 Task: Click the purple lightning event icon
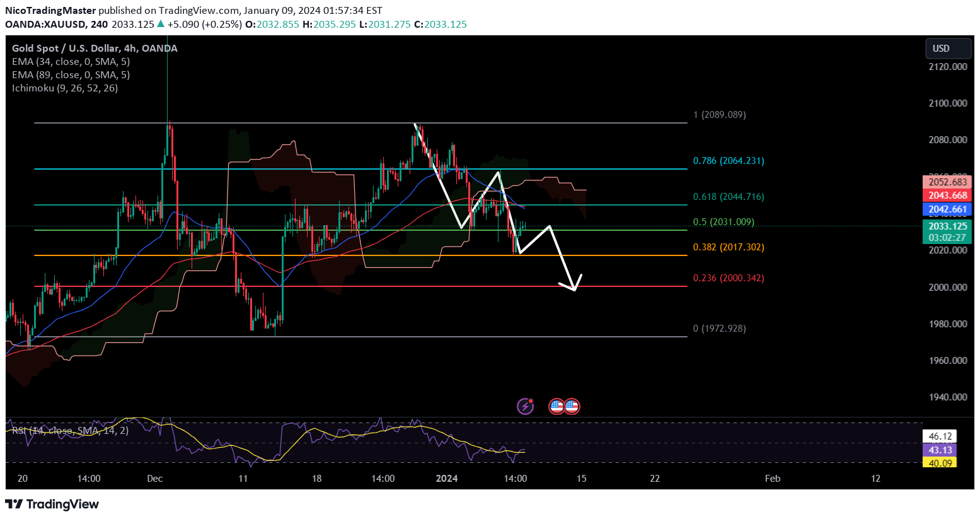[526, 406]
